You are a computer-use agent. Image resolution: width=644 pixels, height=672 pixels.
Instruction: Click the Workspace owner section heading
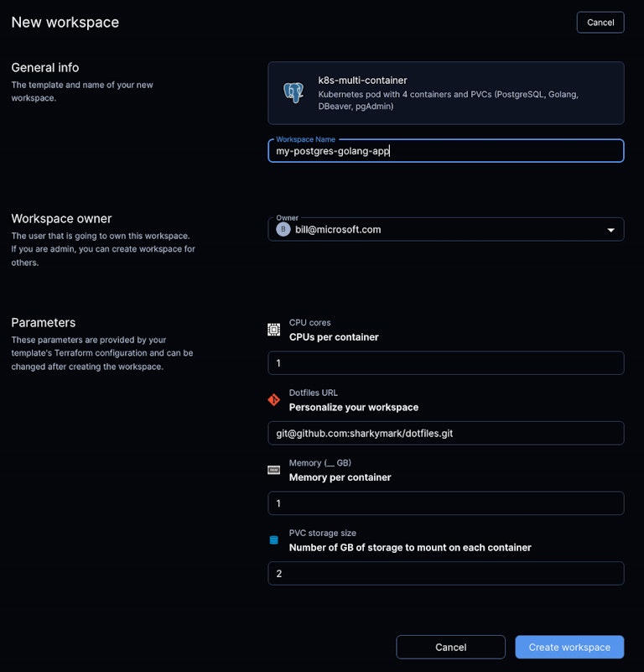click(61, 219)
